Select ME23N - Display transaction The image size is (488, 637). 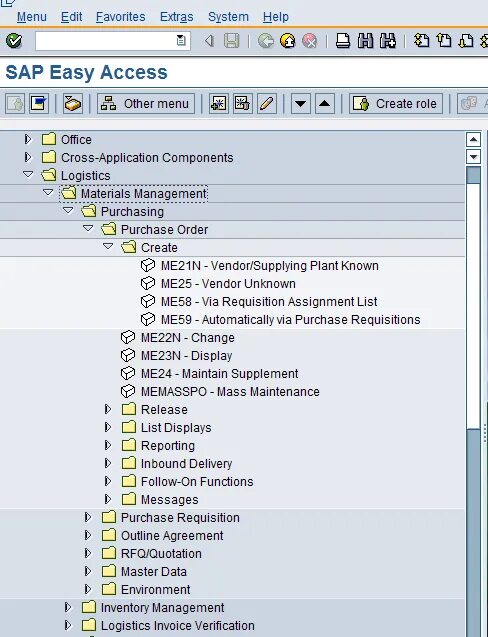(x=187, y=355)
